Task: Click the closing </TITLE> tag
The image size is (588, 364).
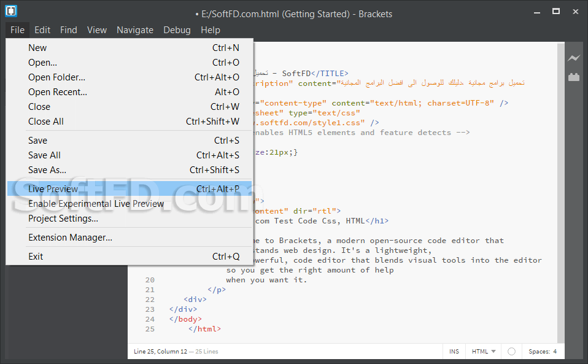Action: pyautogui.click(x=330, y=74)
